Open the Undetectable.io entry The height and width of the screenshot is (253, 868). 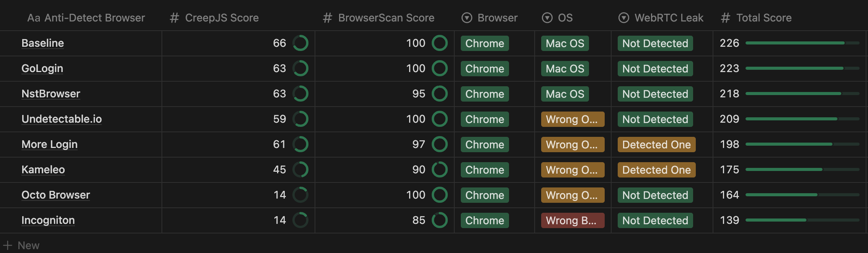62,119
